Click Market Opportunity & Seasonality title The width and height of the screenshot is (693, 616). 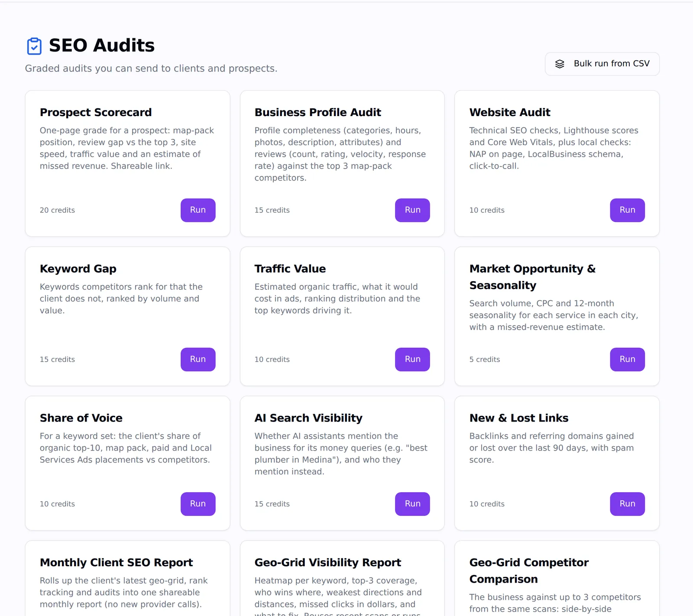pos(532,277)
